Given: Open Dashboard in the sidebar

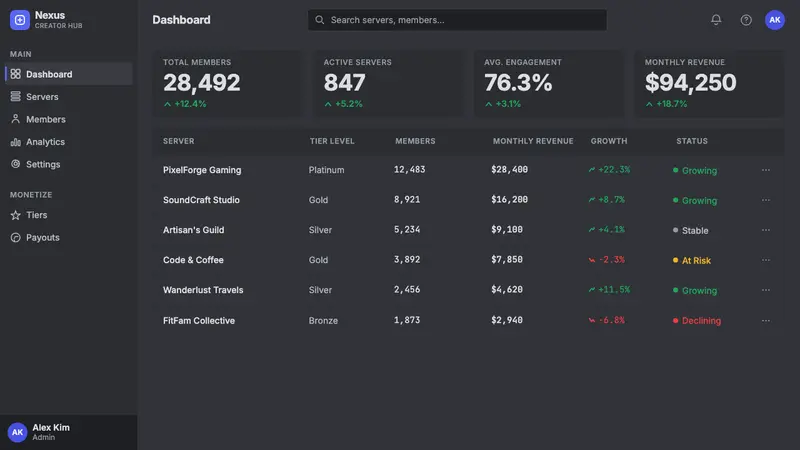Looking at the screenshot, I should pyautogui.click(x=69, y=74).
